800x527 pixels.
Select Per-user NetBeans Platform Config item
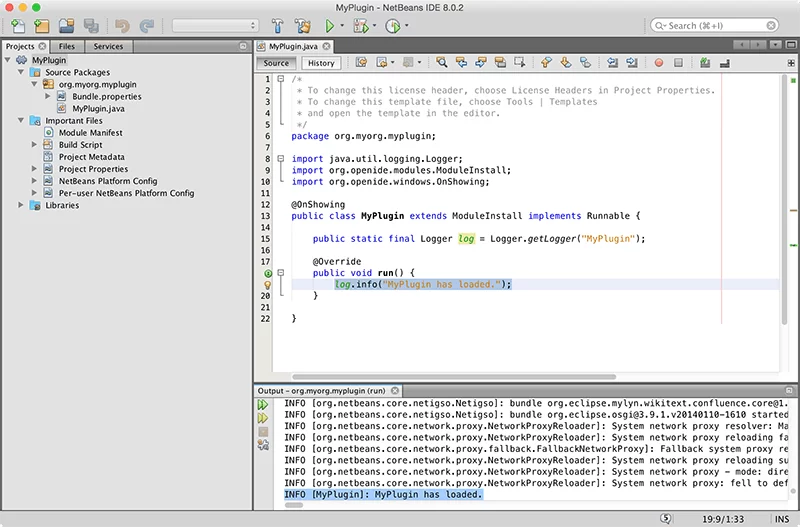(x=126, y=193)
